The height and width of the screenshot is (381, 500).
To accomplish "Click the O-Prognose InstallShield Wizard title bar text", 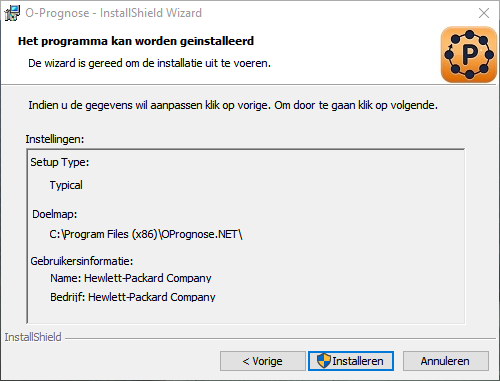I will tap(114, 13).
